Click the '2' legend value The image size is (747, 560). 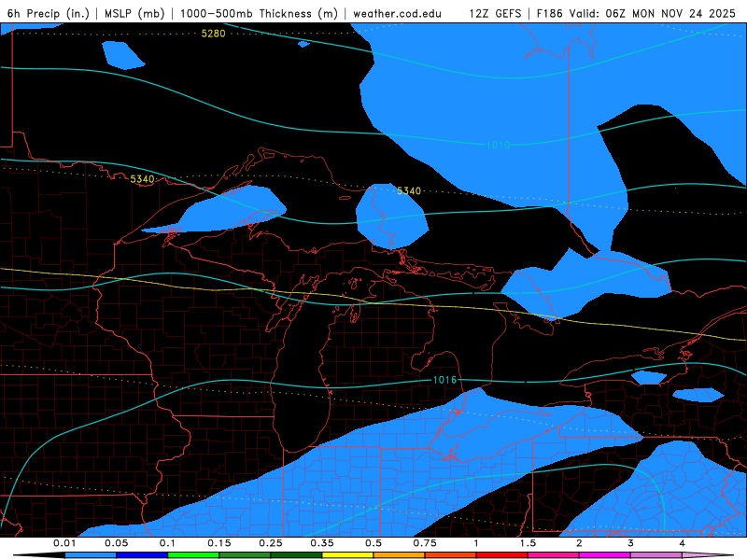(579, 543)
